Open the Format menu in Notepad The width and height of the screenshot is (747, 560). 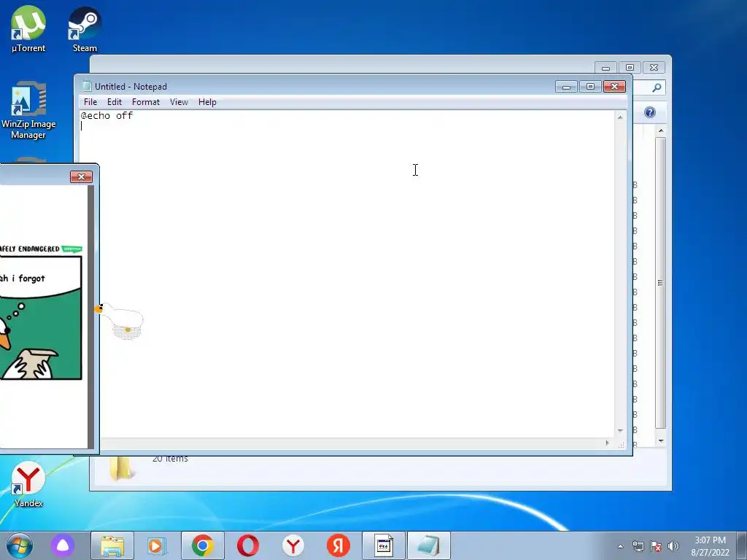coord(146,102)
